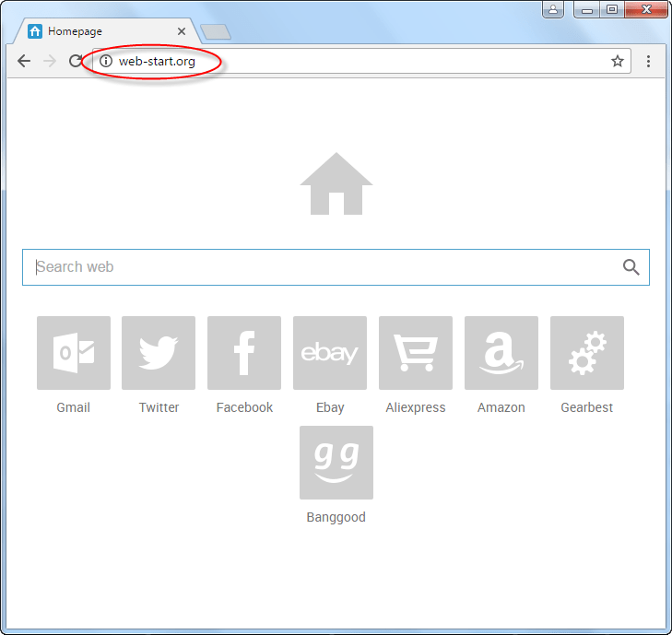Open the Ebay shortcut tile
Image resolution: width=672 pixels, height=635 pixels.
[x=330, y=353]
